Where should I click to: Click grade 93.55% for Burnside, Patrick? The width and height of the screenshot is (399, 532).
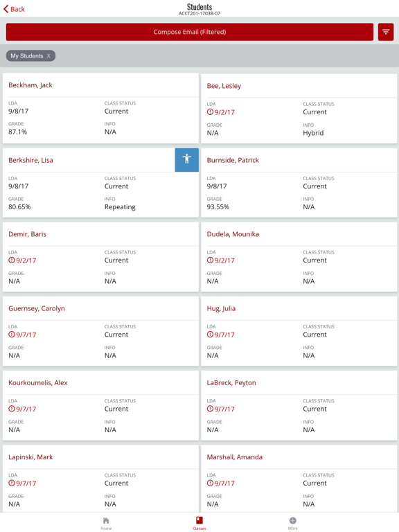click(x=218, y=206)
